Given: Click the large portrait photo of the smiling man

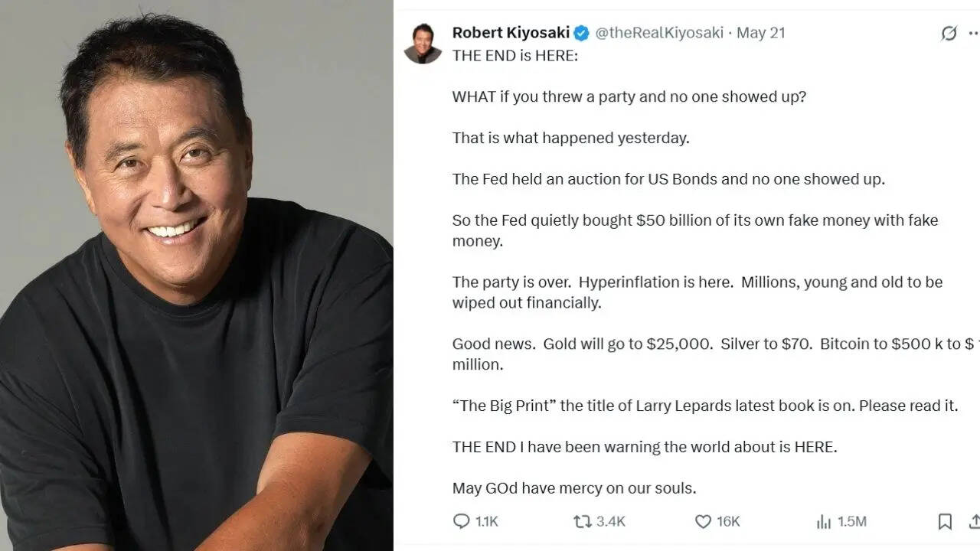Looking at the screenshot, I should click(x=197, y=275).
